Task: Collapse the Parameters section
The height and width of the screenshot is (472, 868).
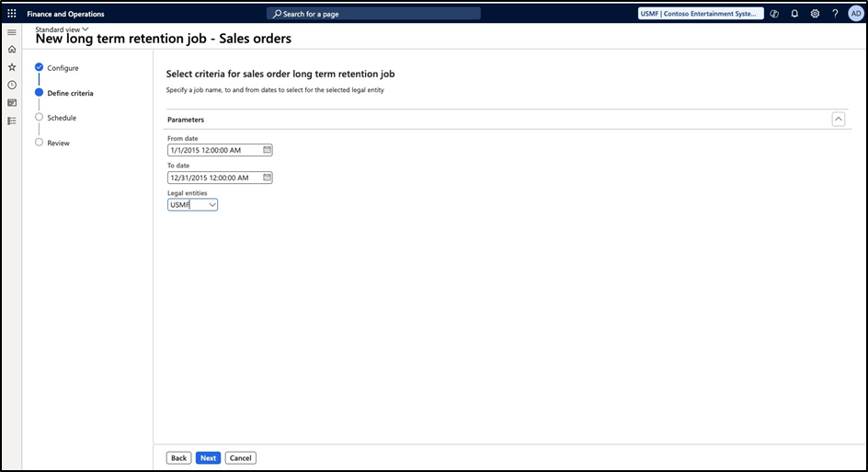Action: click(838, 119)
